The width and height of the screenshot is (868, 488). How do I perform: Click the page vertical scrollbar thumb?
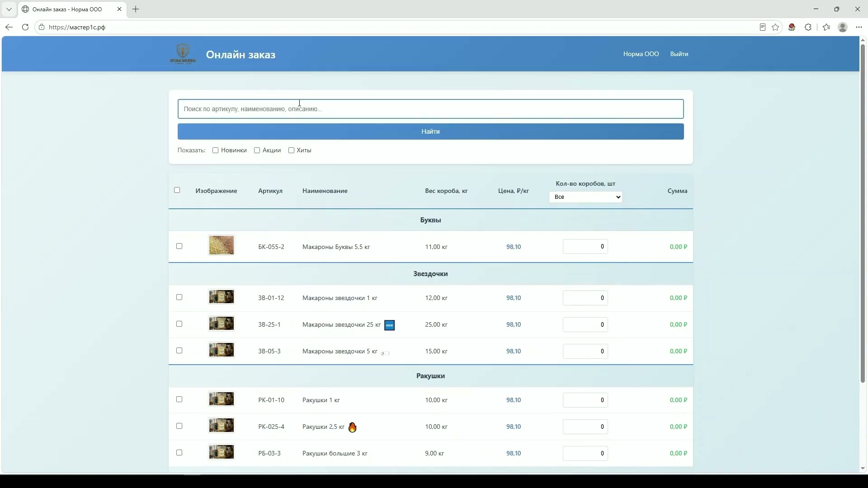(863, 213)
